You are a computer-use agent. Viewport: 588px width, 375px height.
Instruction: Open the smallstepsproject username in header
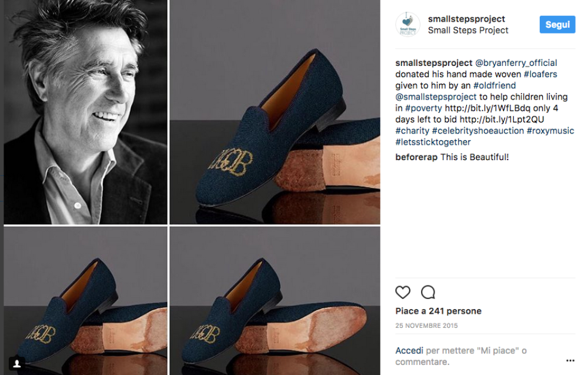pos(466,19)
